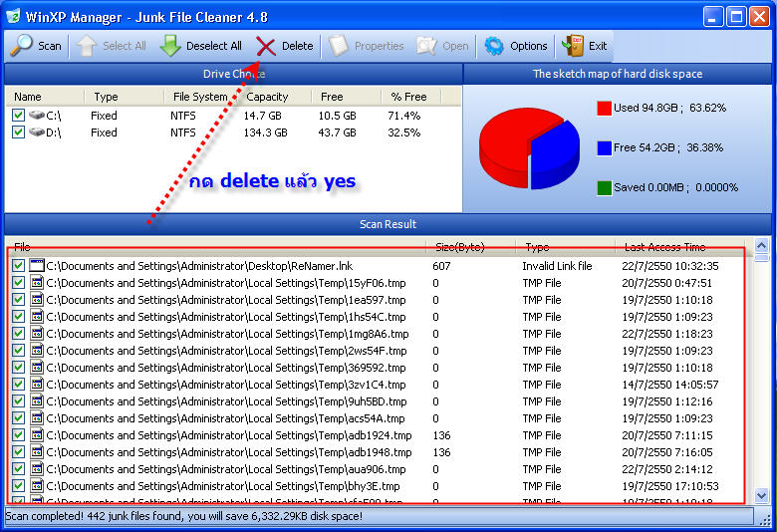Screen dimensions: 777x532
Task: Uncheck the 369592.tmp checkbox
Action: [18, 368]
